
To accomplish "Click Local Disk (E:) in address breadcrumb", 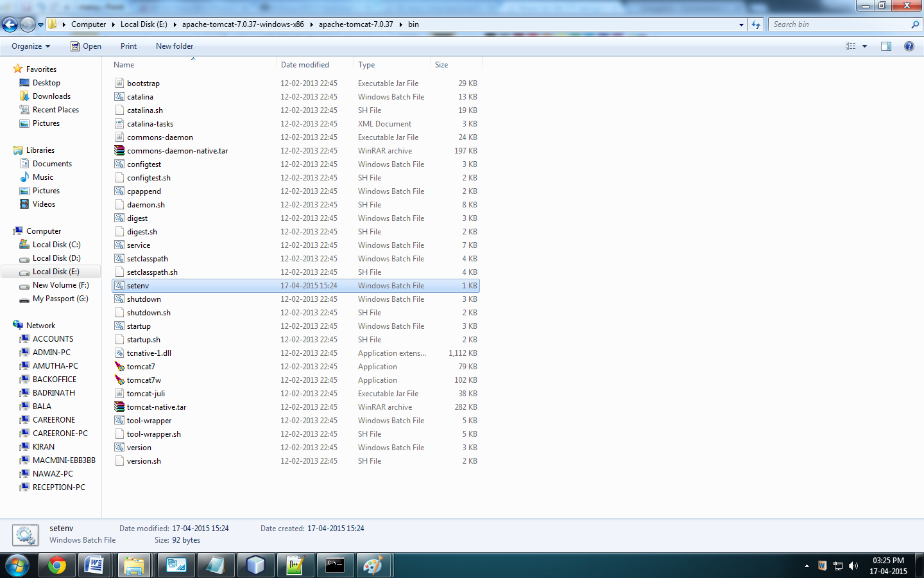I will (144, 24).
